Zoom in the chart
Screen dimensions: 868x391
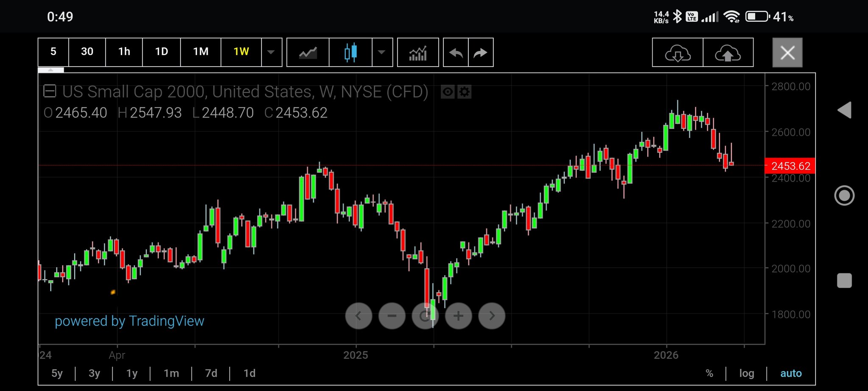click(459, 316)
